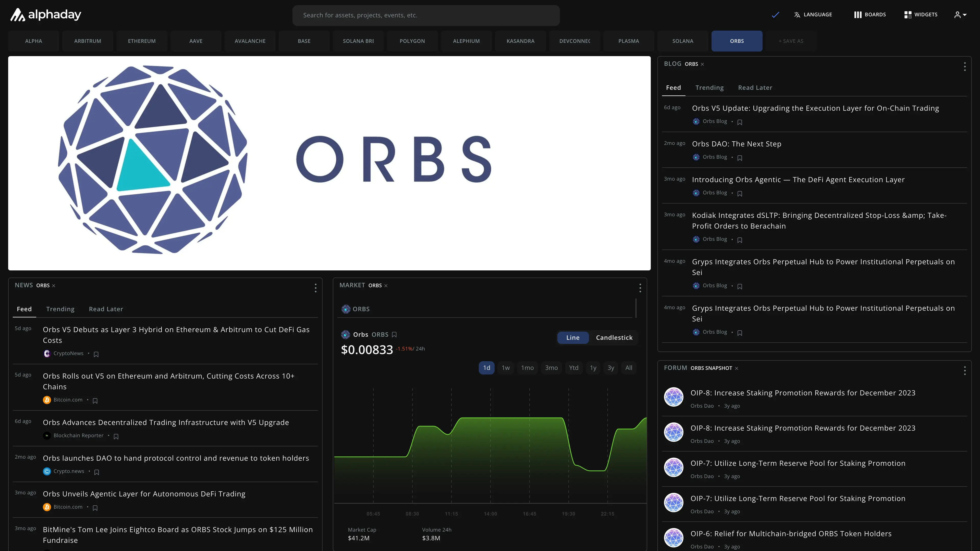Open article Orbs V5 Debuts as Layer 3
The image size is (980, 551).
coord(176,335)
